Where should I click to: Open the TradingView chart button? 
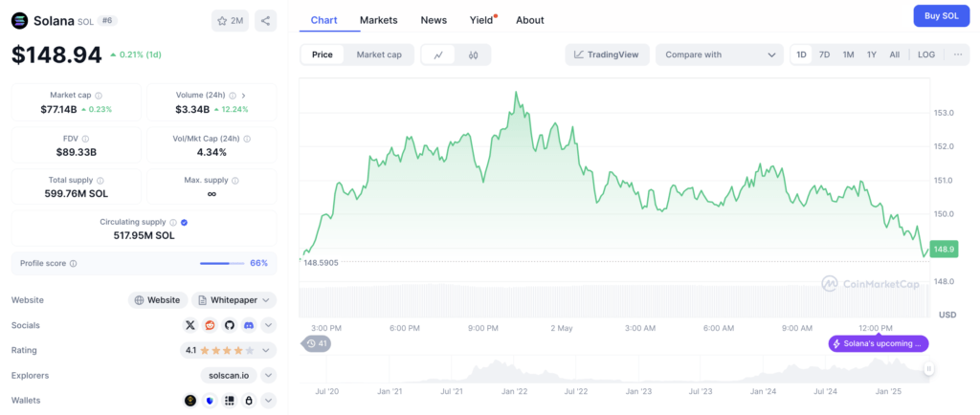pos(607,55)
